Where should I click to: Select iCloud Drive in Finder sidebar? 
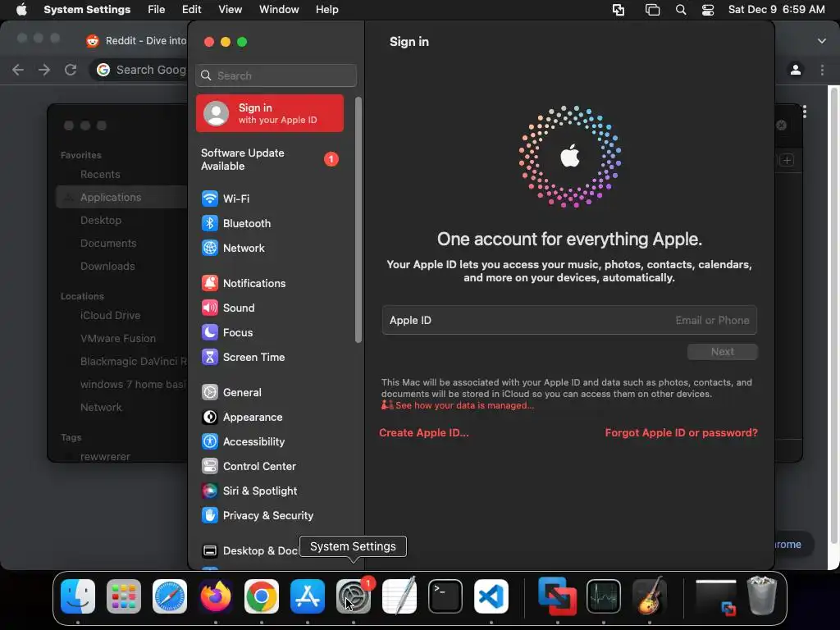[111, 315]
